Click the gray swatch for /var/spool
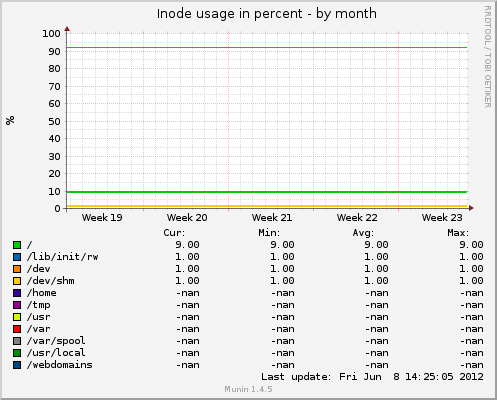The height and width of the screenshot is (400, 497). point(17,341)
